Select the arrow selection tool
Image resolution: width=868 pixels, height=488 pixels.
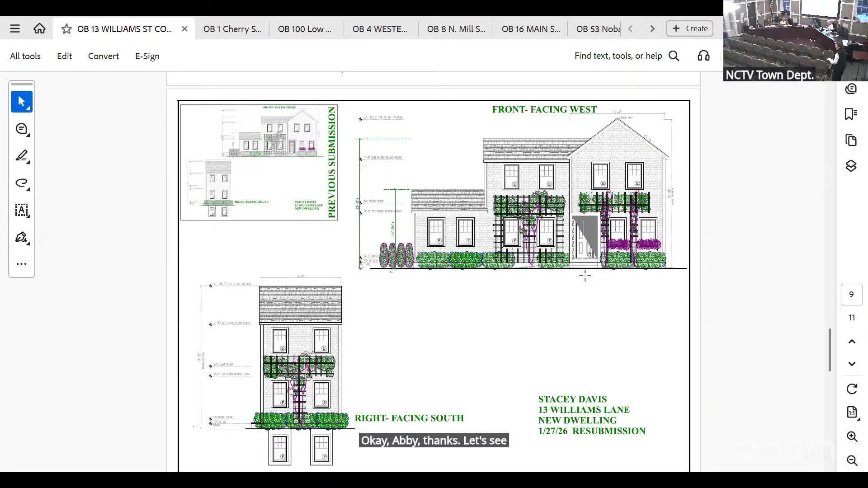(21, 102)
